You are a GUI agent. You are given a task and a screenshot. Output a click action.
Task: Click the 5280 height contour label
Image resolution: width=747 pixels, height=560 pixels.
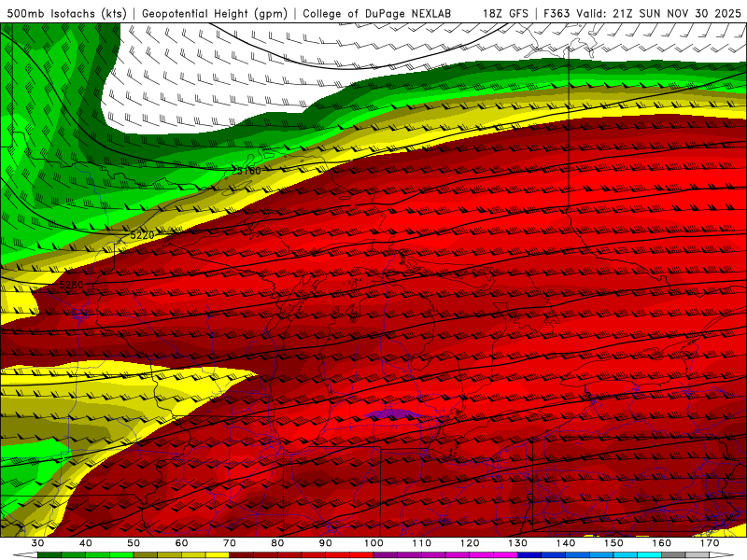(71, 285)
